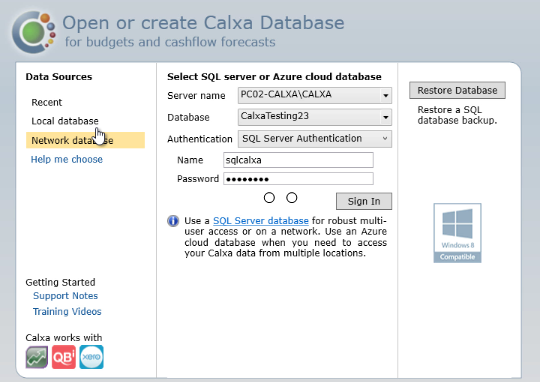The image size is (540, 382).
Task: Click the 'Getting Started' heading
Action: (60, 282)
